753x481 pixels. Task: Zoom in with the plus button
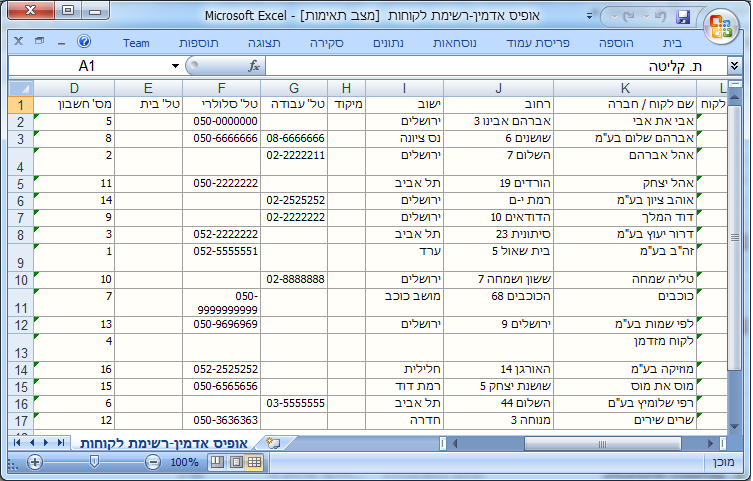pos(35,463)
